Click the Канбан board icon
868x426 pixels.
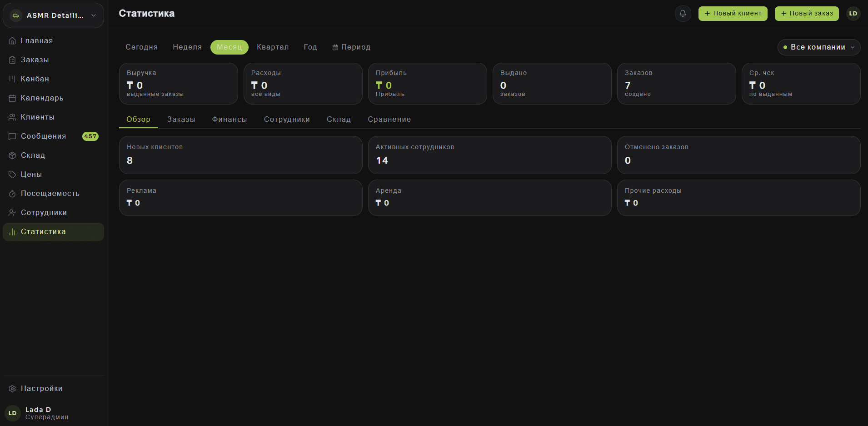[12, 79]
